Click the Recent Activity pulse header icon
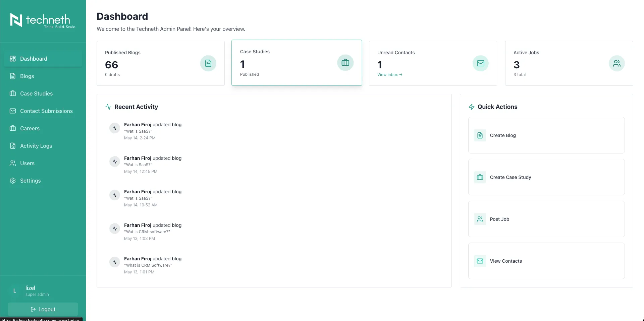644x321 pixels. [x=108, y=107]
